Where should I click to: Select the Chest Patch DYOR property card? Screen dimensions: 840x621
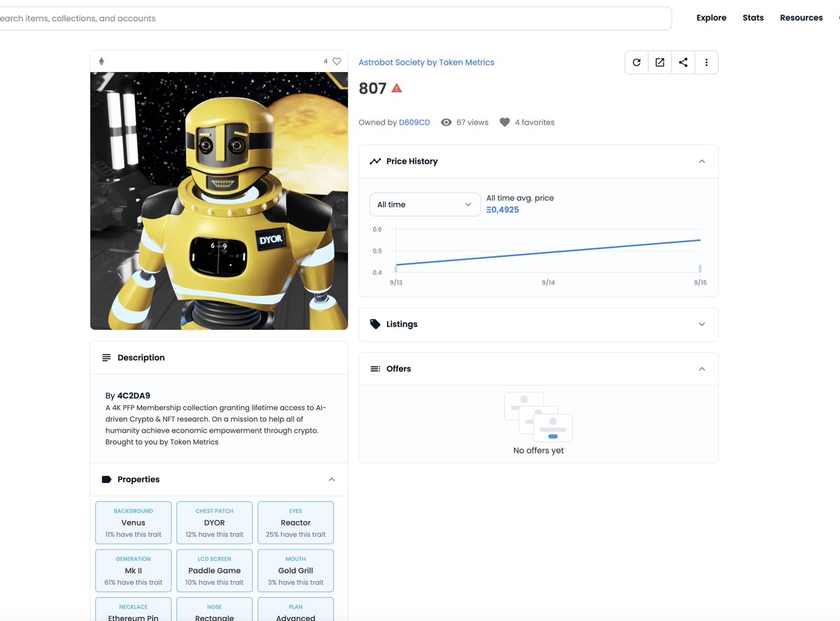point(214,522)
